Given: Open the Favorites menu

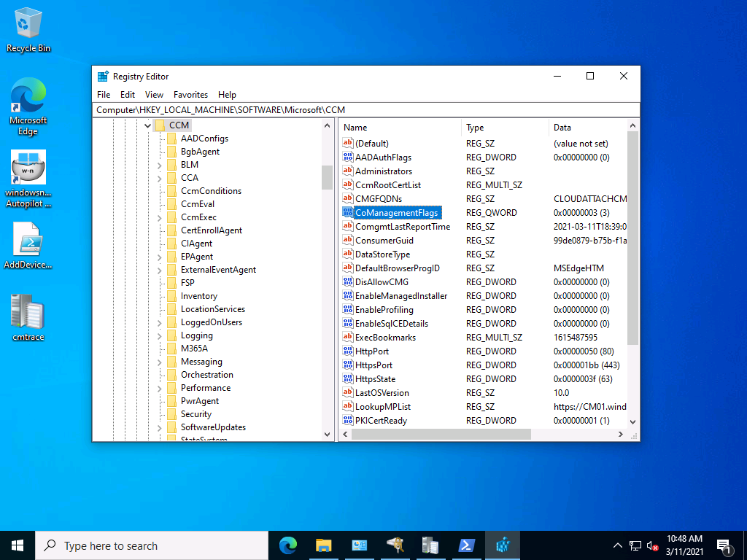Looking at the screenshot, I should [190, 94].
